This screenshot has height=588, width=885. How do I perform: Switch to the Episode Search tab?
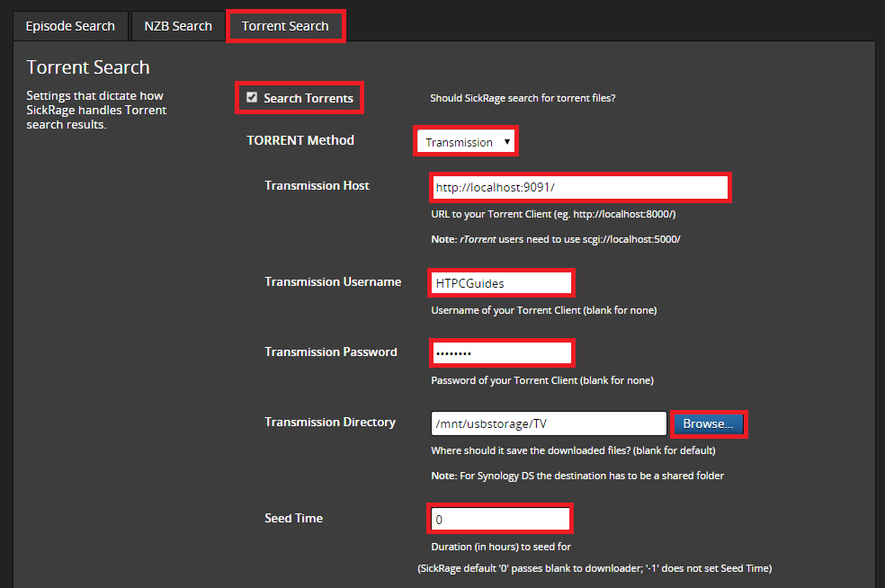[70, 26]
